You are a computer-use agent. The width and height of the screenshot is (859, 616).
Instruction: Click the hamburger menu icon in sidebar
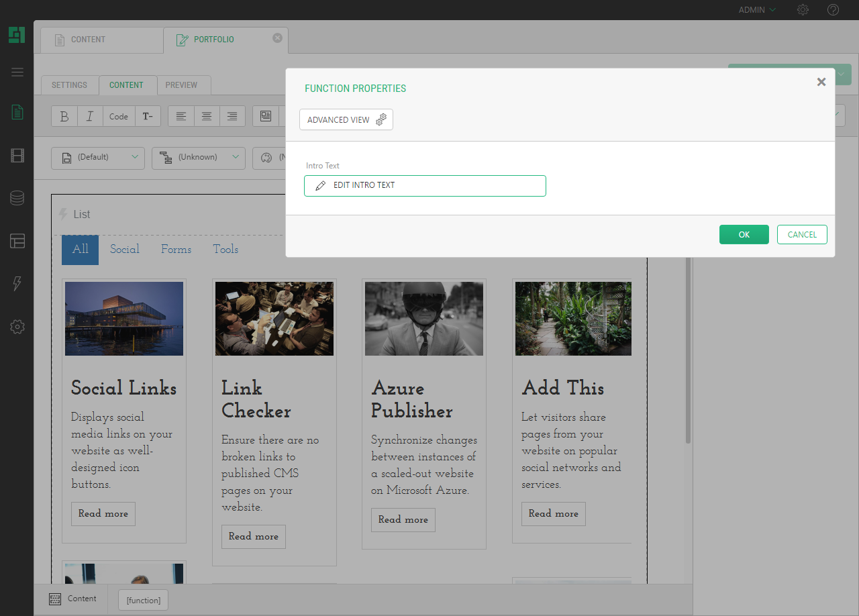(17, 72)
